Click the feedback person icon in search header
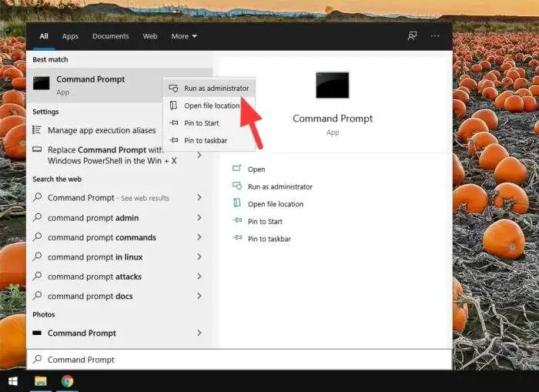The image size is (539, 392). [412, 35]
